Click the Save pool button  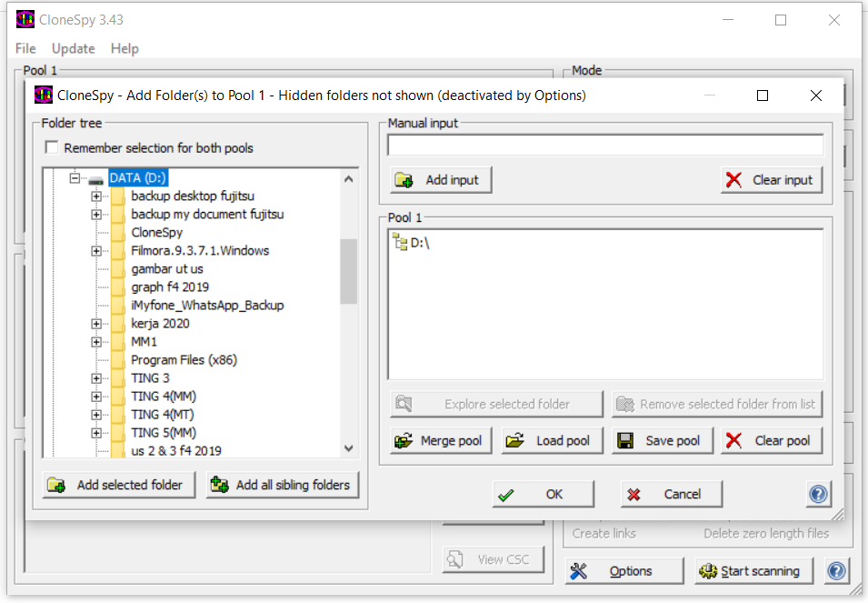pyautogui.click(x=662, y=441)
